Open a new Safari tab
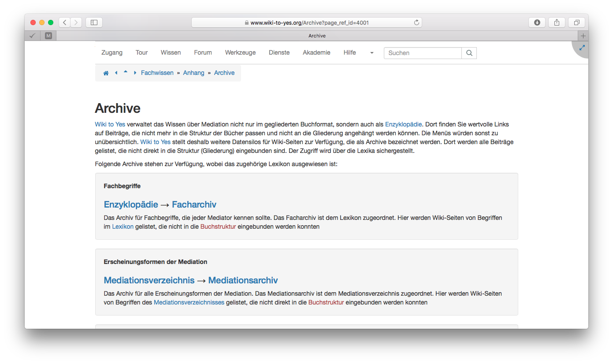 tap(583, 36)
